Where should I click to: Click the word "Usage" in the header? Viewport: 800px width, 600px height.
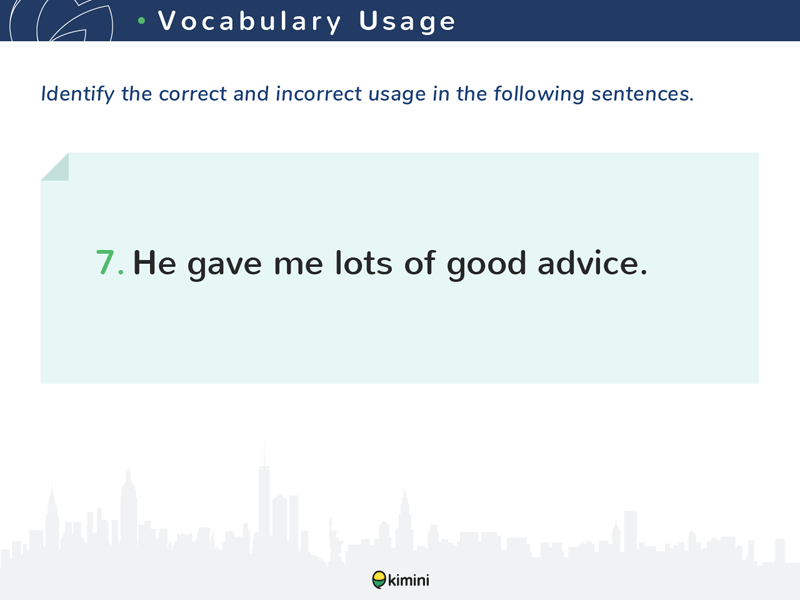(x=407, y=21)
